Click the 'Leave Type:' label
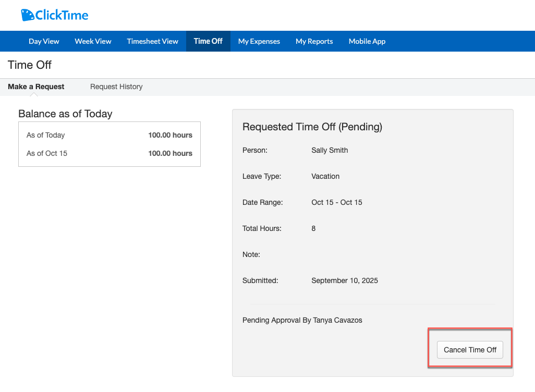 [262, 176]
